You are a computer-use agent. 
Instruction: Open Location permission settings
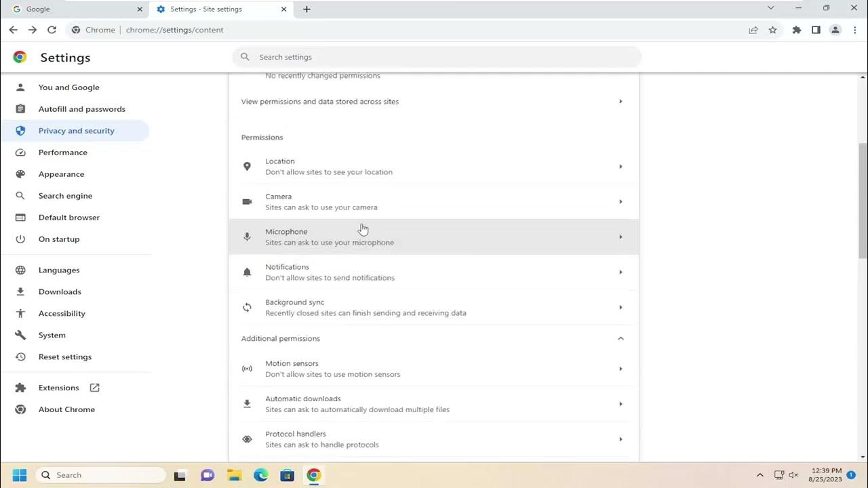434,167
